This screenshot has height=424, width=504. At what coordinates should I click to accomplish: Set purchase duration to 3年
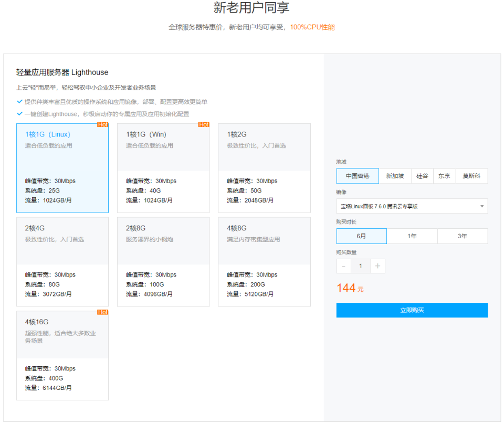tap(463, 236)
